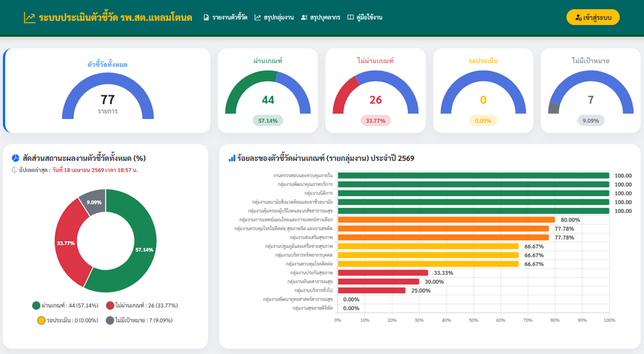Click the clock icon next to อัปเดตล่าสุด

pos(15,170)
